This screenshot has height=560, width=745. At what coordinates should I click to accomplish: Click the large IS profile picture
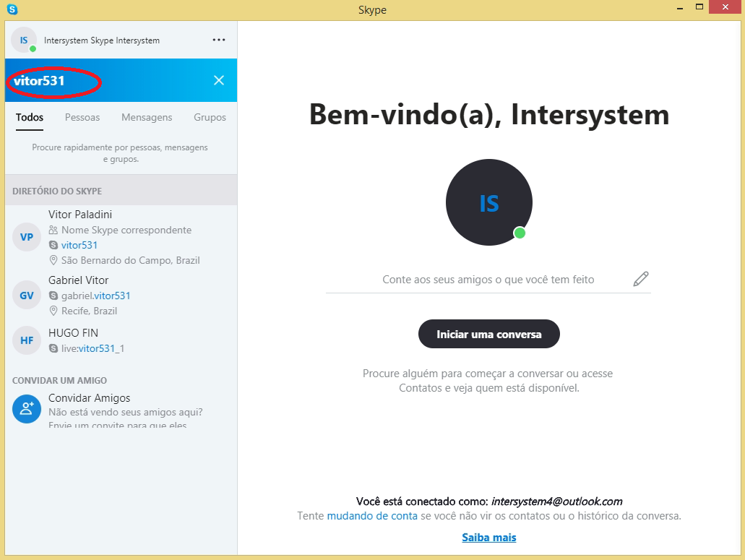[x=489, y=202]
